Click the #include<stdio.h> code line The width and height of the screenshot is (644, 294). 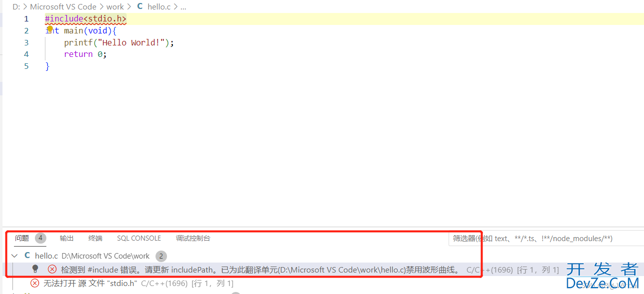86,19
